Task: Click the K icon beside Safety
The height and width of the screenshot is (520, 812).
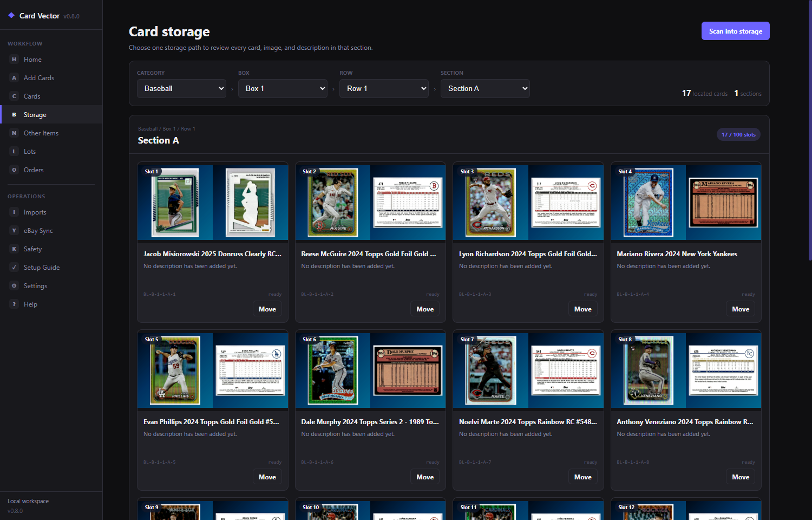Action: coord(14,249)
